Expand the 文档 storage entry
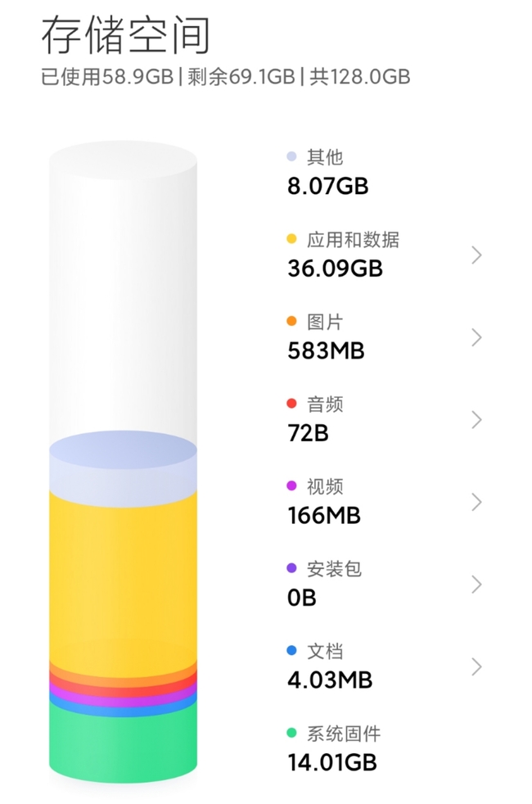This screenshot has width=532, height=804. click(477, 666)
